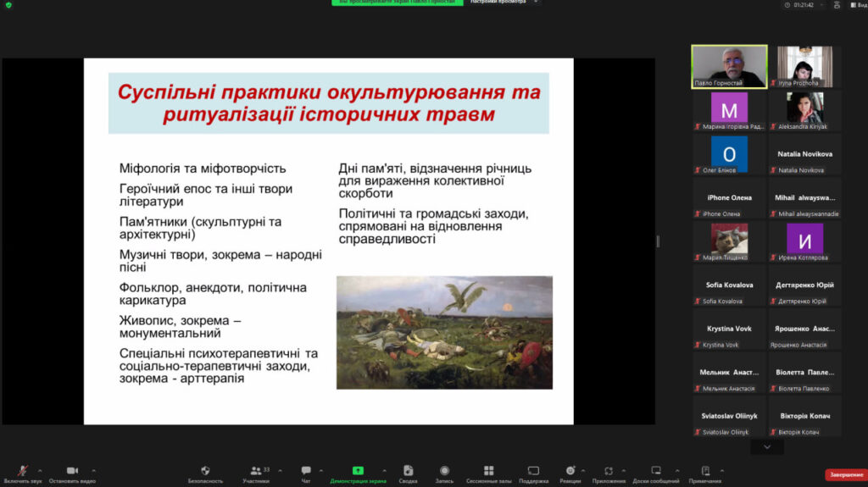Open Сессионные залы breakout rooms
Image resolution: width=868 pixels, height=487 pixels.
pyautogui.click(x=488, y=471)
